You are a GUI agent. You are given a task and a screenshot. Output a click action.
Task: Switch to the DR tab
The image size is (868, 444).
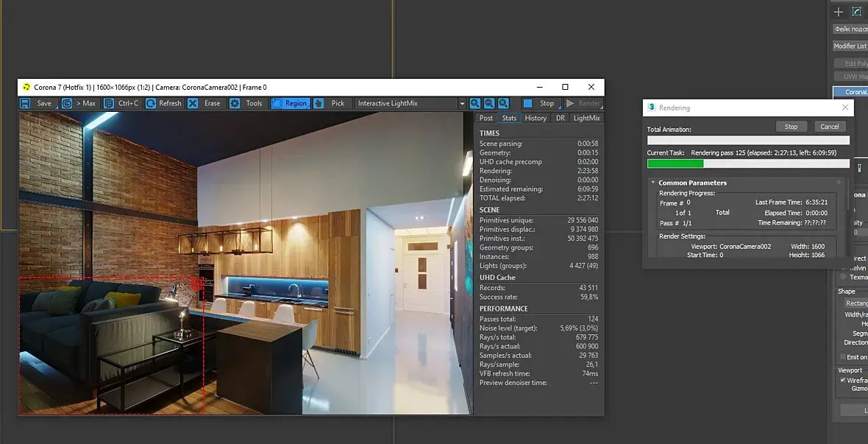561,118
